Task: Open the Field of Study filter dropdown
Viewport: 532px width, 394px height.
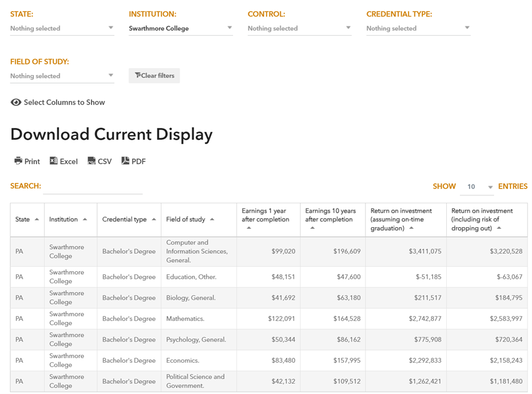Action: pos(62,76)
